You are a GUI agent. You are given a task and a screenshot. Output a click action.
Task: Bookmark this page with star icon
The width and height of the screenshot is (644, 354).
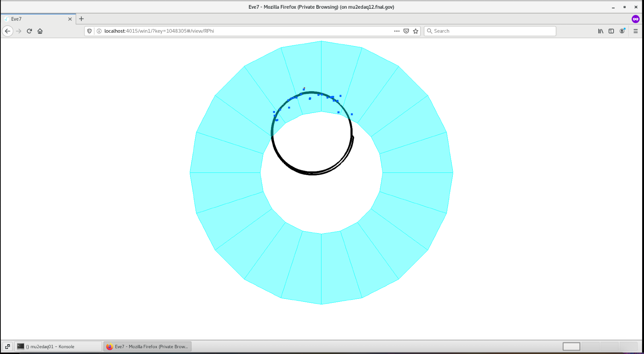pyautogui.click(x=416, y=31)
